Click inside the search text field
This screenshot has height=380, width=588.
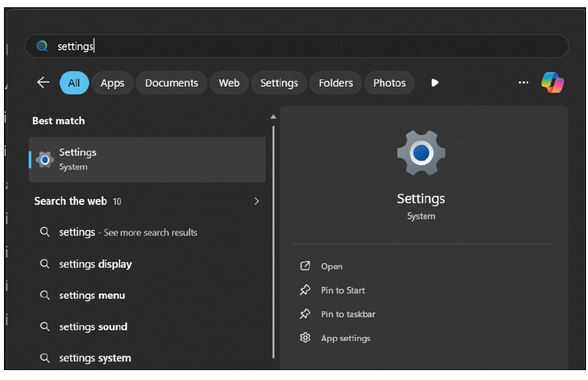point(317,46)
